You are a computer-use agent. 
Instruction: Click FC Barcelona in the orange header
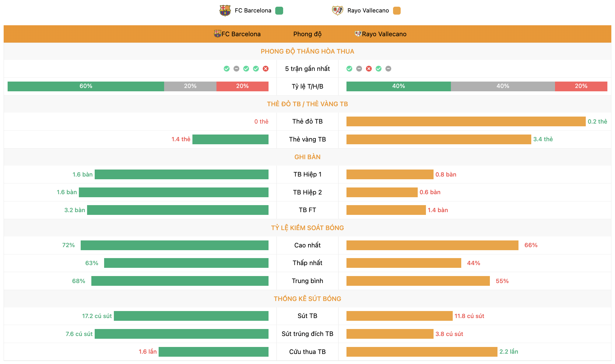pos(241,34)
